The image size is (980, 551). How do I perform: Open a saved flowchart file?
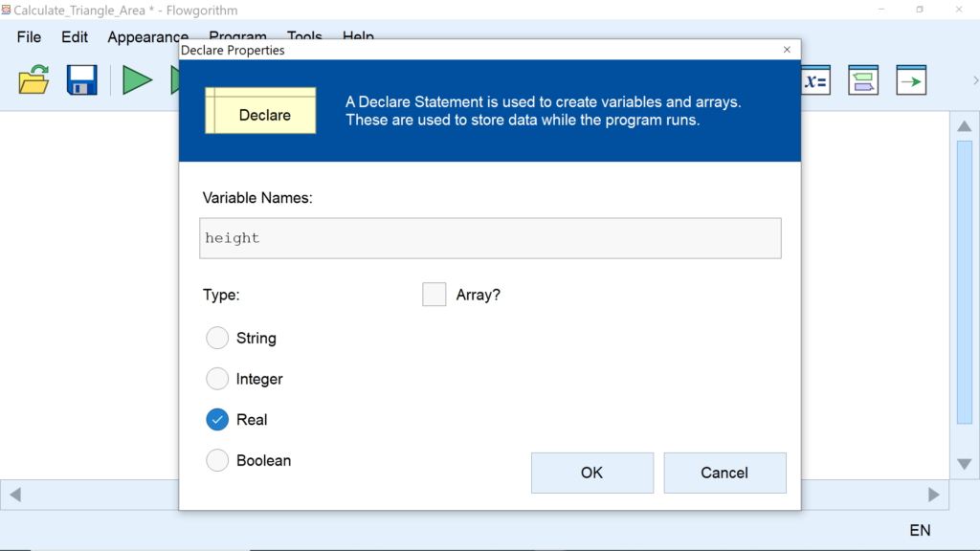point(33,80)
